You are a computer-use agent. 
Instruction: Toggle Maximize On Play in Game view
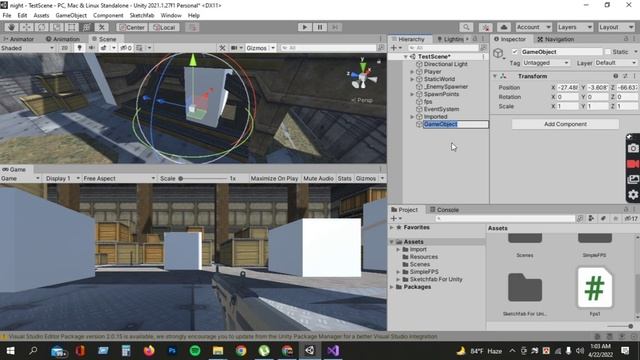pos(274,178)
